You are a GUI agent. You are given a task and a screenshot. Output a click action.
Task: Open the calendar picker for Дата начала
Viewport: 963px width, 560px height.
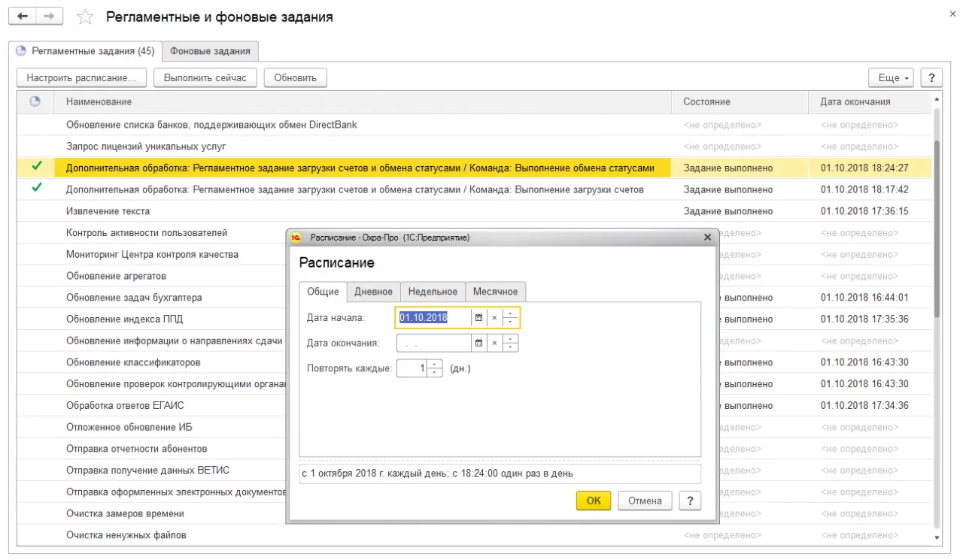[x=478, y=318]
